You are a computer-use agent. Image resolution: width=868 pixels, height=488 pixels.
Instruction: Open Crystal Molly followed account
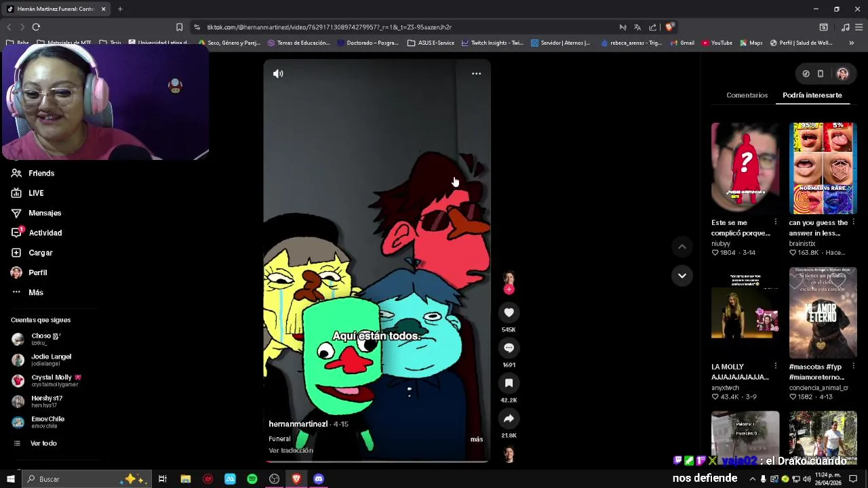pos(56,380)
